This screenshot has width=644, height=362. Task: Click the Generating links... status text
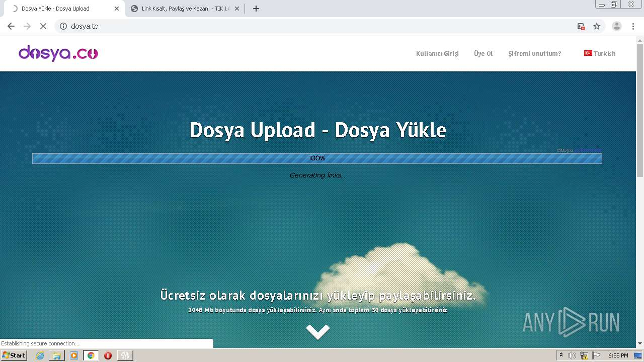(317, 175)
